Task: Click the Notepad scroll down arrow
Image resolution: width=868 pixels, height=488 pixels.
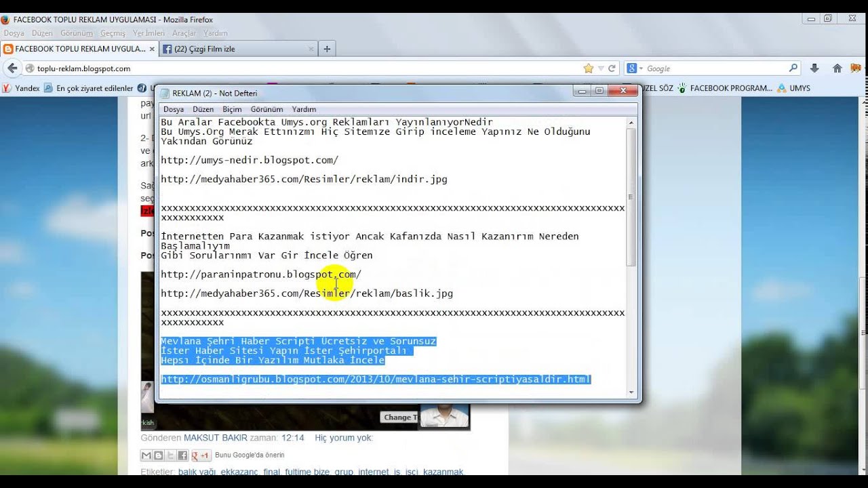Action: (x=631, y=392)
